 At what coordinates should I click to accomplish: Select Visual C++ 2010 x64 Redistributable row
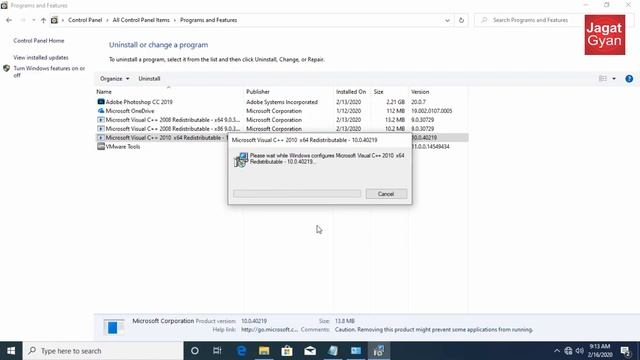coord(282,138)
